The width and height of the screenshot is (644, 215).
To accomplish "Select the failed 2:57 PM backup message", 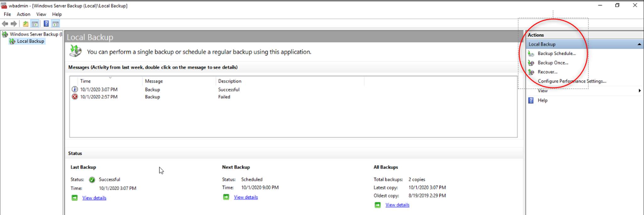I will (x=99, y=97).
